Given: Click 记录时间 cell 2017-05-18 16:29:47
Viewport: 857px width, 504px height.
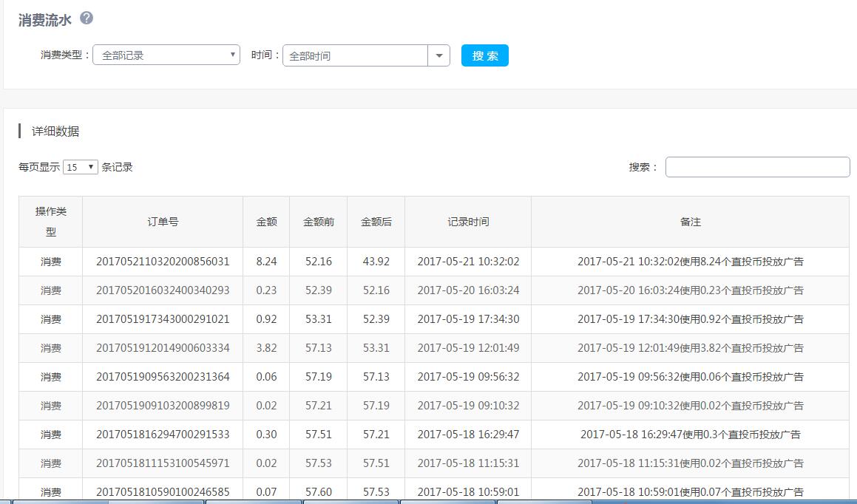Looking at the screenshot, I should tap(468, 435).
